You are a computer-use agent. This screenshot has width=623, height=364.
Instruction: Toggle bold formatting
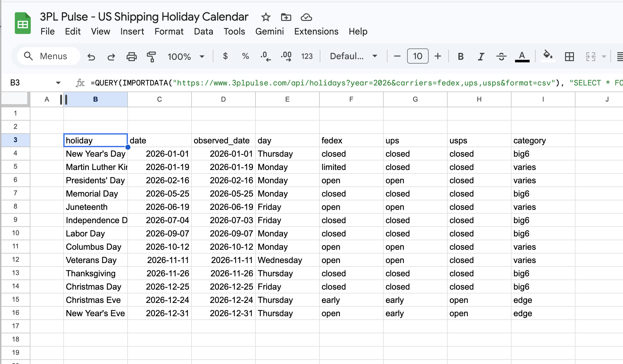pyautogui.click(x=461, y=56)
